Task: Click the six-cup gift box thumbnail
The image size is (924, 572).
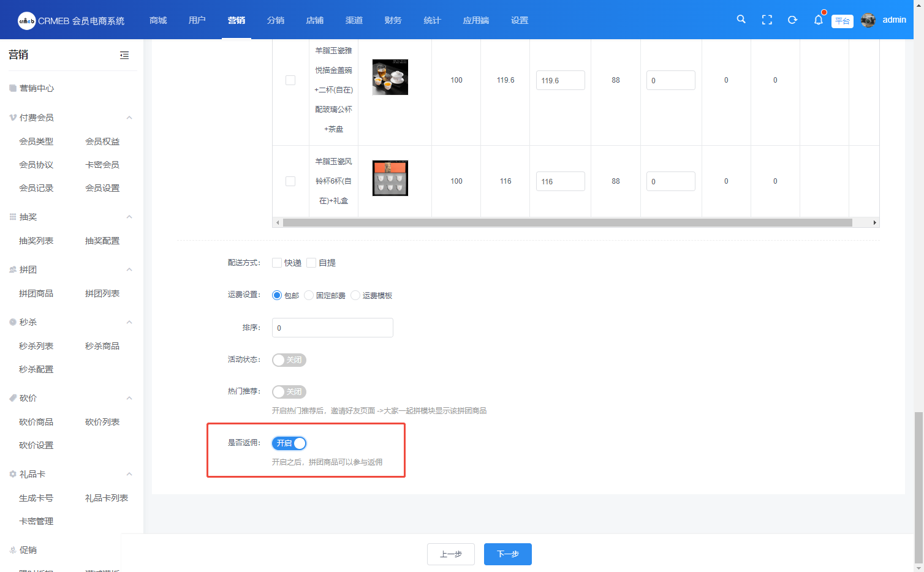Action: (390, 178)
